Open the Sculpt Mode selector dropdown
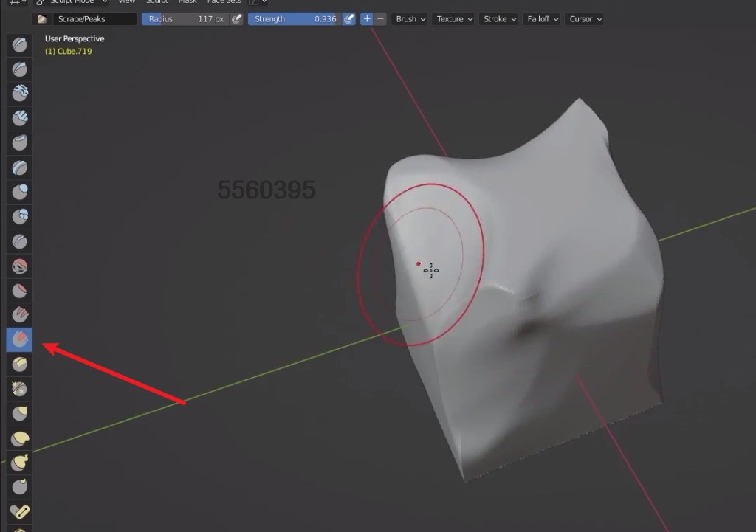This screenshot has width=756, height=532. pos(72,2)
